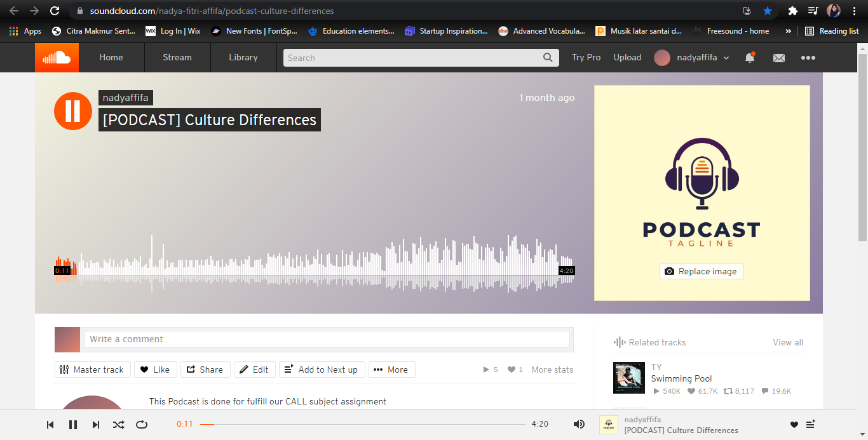Show more bookmarks chevron
868x440 pixels.
(x=789, y=30)
